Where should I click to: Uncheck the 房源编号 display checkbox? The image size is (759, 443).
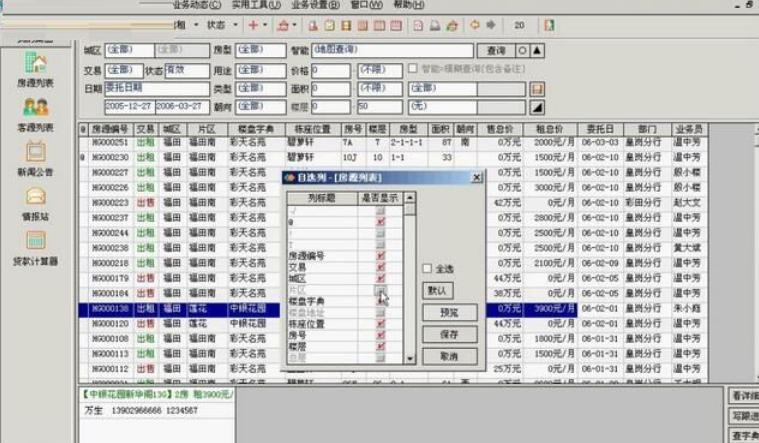pyautogui.click(x=380, y=256)
